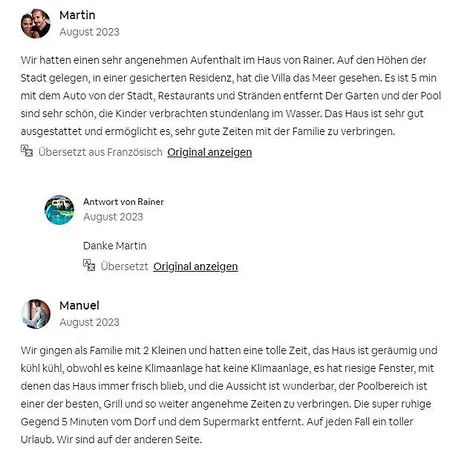Screen dimensions: 450x450
Task: Click Martin's review text paragraph
Action: 231,96
